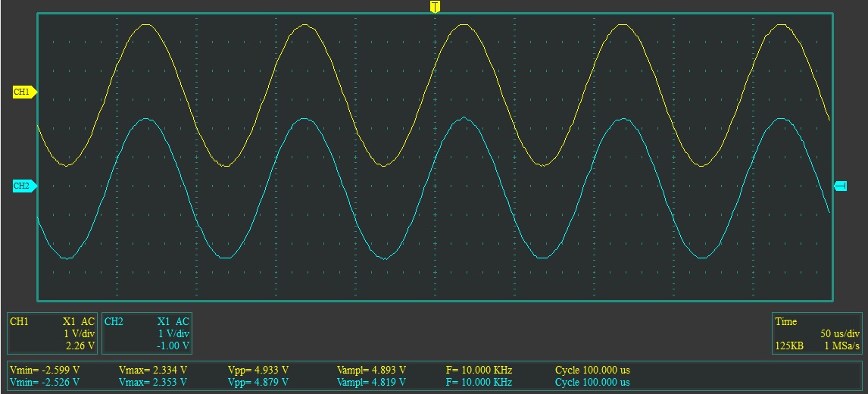Screen dimensions: 868x394
Task: Click the 50 us/div timebase value
Action: point(840,333)
